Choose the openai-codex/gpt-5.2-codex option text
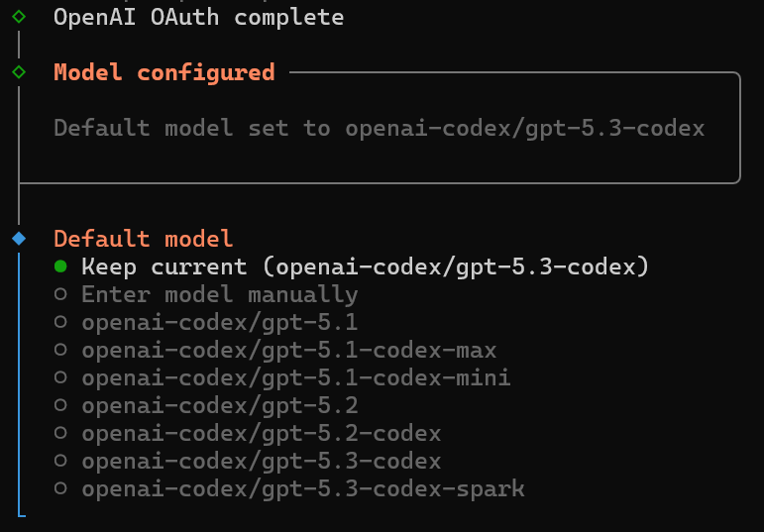Viewport: 764px width, 532px height. click(x=262, y=433)
